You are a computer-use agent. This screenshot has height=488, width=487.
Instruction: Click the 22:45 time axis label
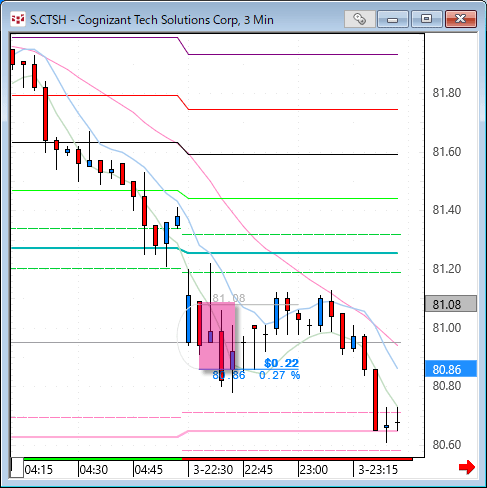tap(259, 470)
